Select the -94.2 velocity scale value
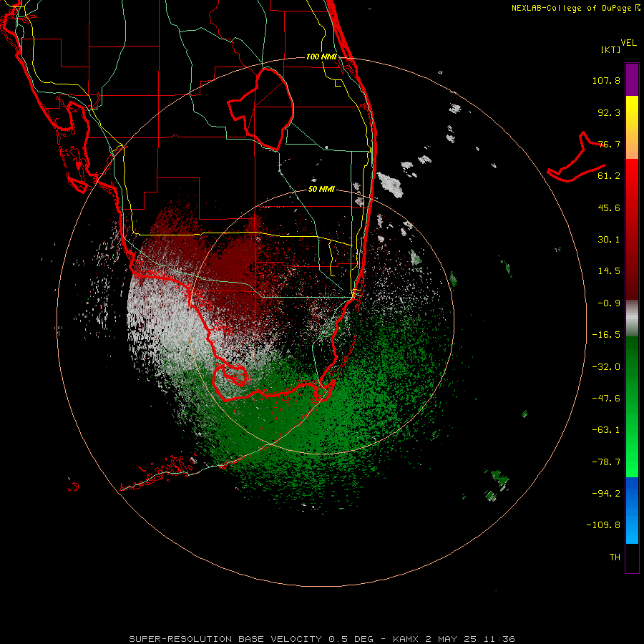The width and height of the screenshot is (644, 644). (x=606, y=494)
